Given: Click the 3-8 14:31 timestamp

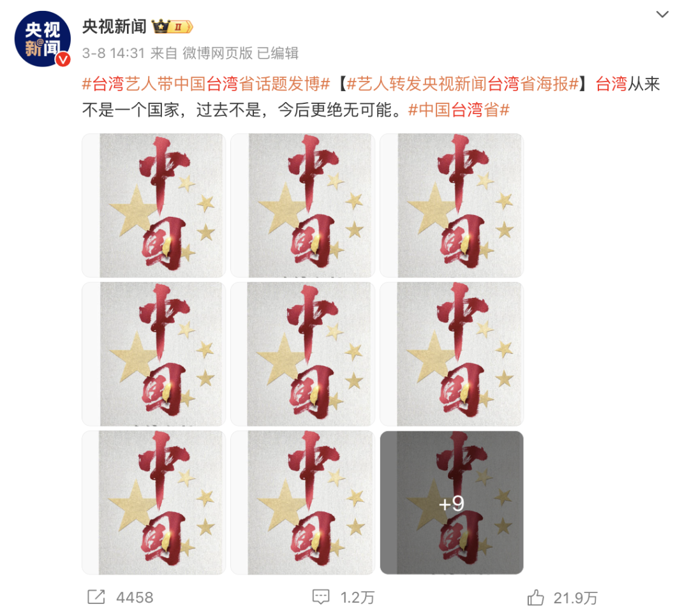Looking at the screenshot, I should pos(114,53).
